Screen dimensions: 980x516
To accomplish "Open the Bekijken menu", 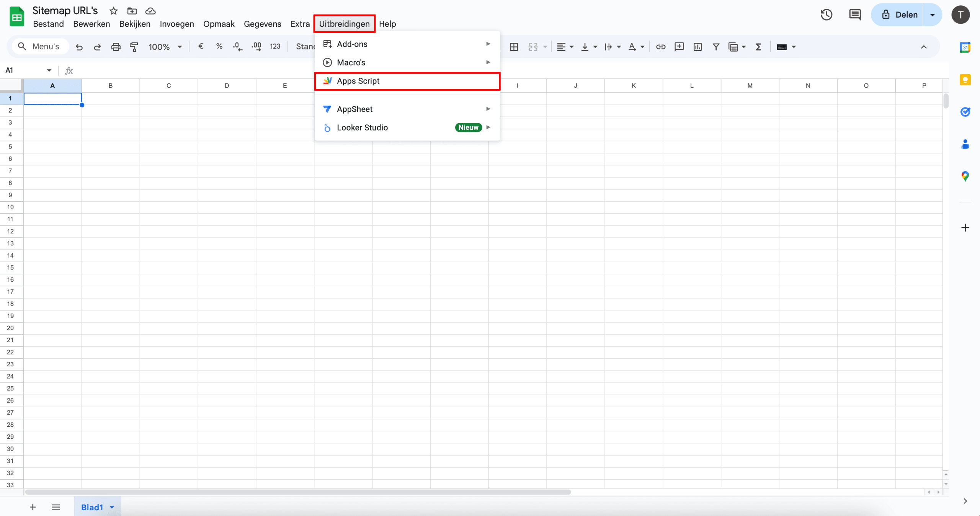I will coord(135,24).
